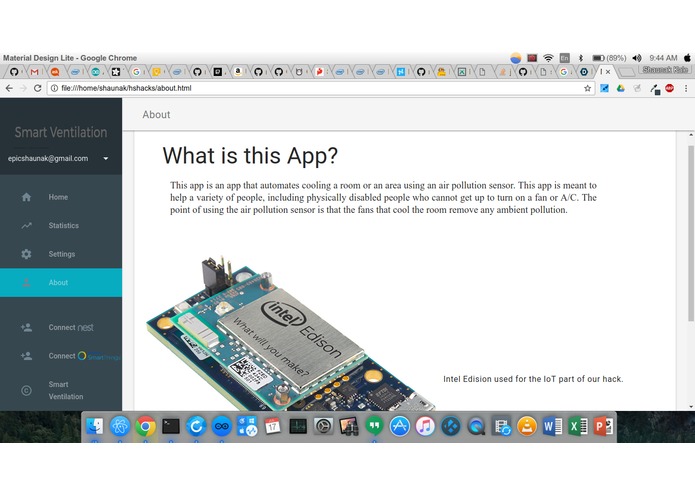Open Microsoft Word from the dock
Viewport: 695px width, 494px height.
[552, 427]
